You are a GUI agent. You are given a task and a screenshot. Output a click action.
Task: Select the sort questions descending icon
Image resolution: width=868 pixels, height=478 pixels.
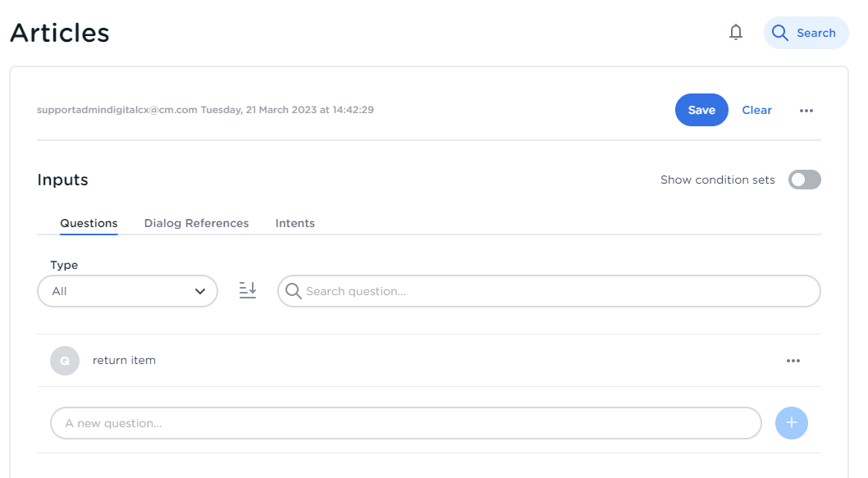click(x=248, y=290)
